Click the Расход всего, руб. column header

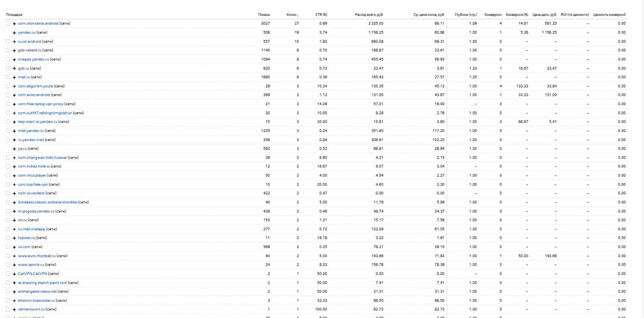tap(369, 15)
